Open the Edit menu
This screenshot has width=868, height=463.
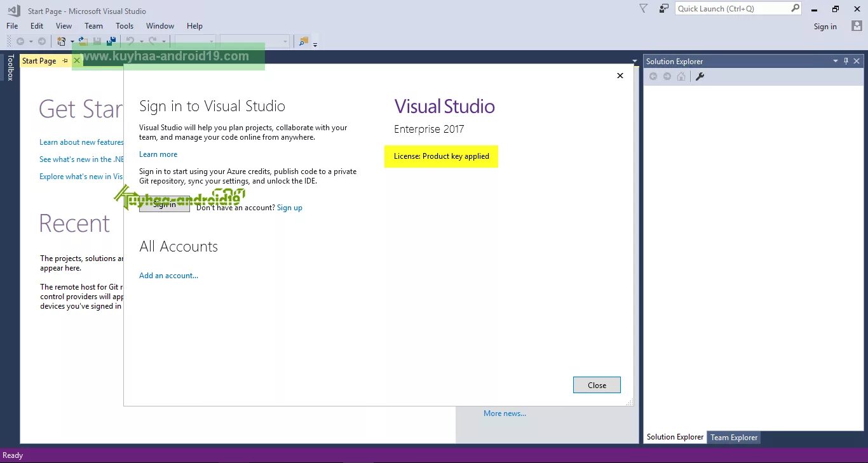coord(37,26)
